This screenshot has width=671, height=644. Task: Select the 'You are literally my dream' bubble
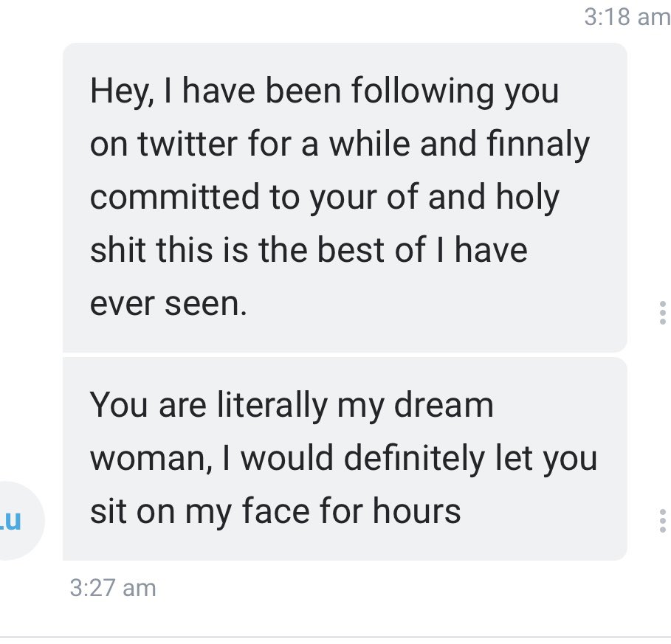[345, 458]
